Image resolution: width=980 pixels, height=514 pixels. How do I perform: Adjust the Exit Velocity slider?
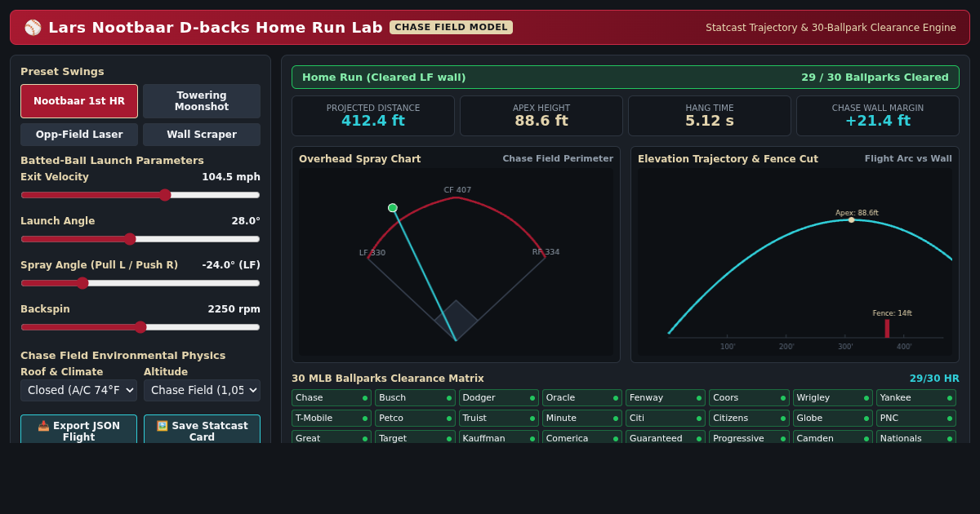[x=140, y=195]
